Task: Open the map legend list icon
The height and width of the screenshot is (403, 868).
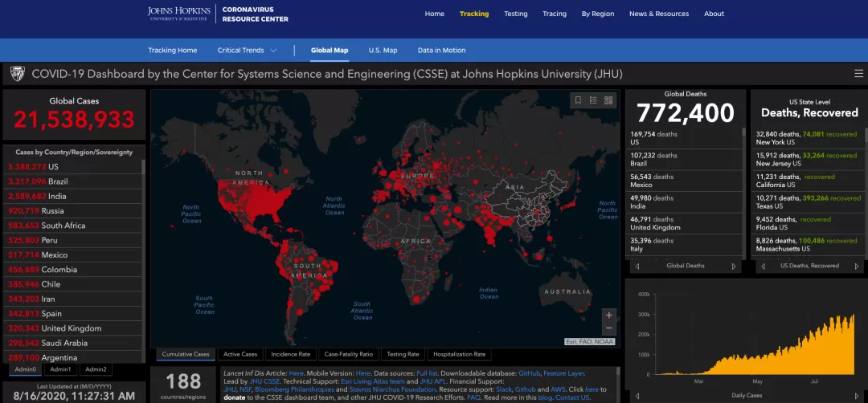Action: tap(593, 100)
